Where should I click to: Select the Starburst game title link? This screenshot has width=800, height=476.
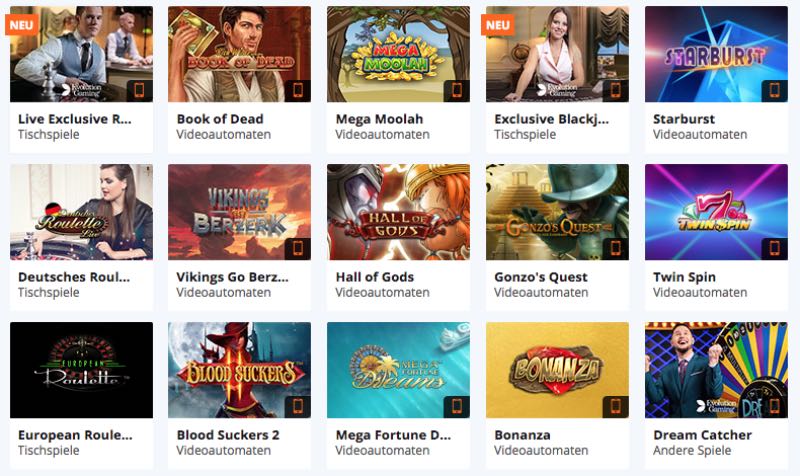coord(684,119)
